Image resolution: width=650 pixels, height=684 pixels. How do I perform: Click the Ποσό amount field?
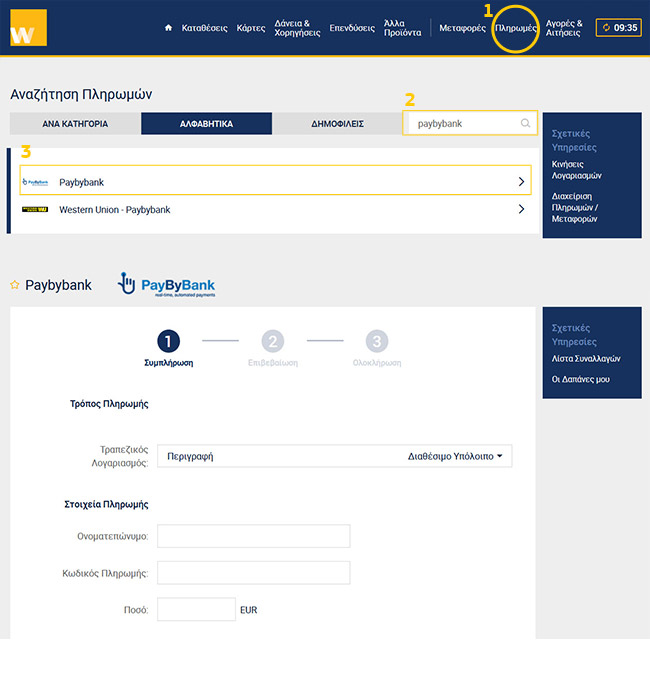click(x=196, y=609)
